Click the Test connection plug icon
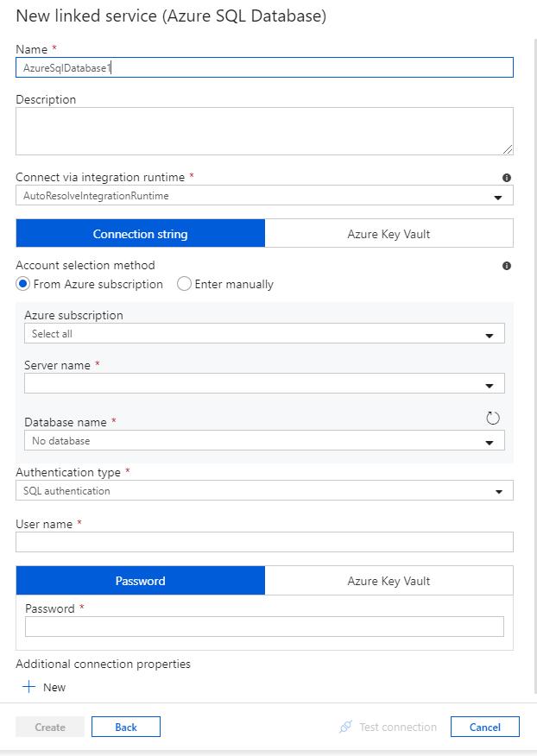Viewport: 537px width, 756px height. point(345,727)
